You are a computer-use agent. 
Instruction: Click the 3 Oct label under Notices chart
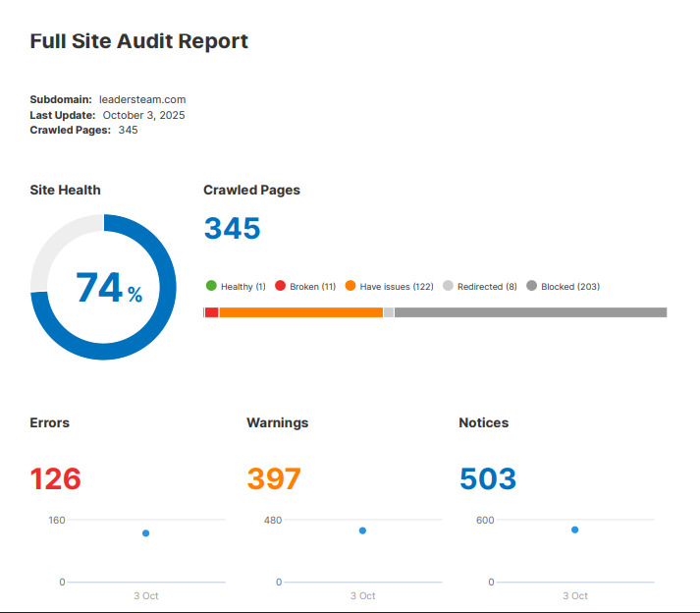click(x=575, y=596)
